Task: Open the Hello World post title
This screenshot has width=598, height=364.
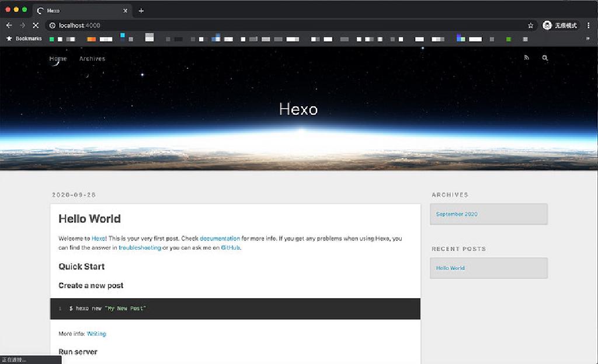Action: (89, 219)
